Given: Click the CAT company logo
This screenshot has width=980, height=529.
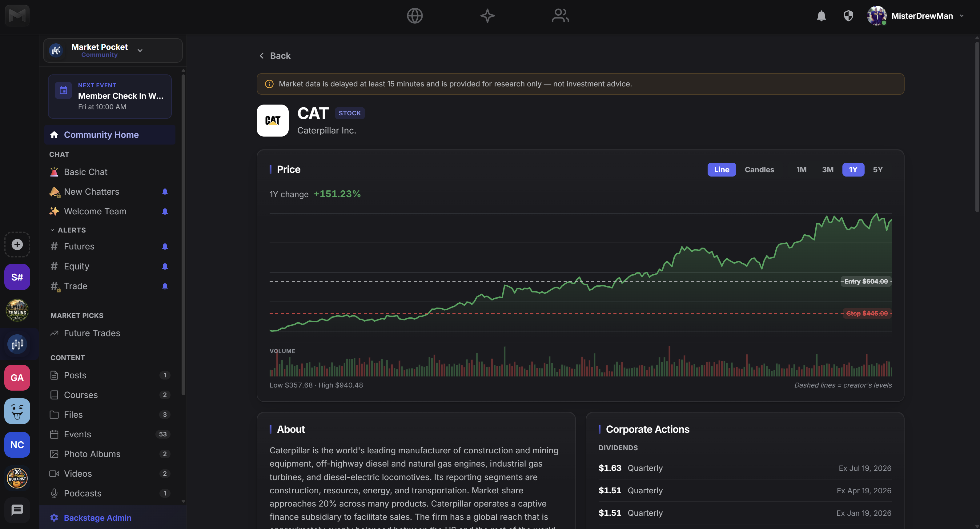Looking at the screenshot, I should pyautogui.click(x=272, y=121).
